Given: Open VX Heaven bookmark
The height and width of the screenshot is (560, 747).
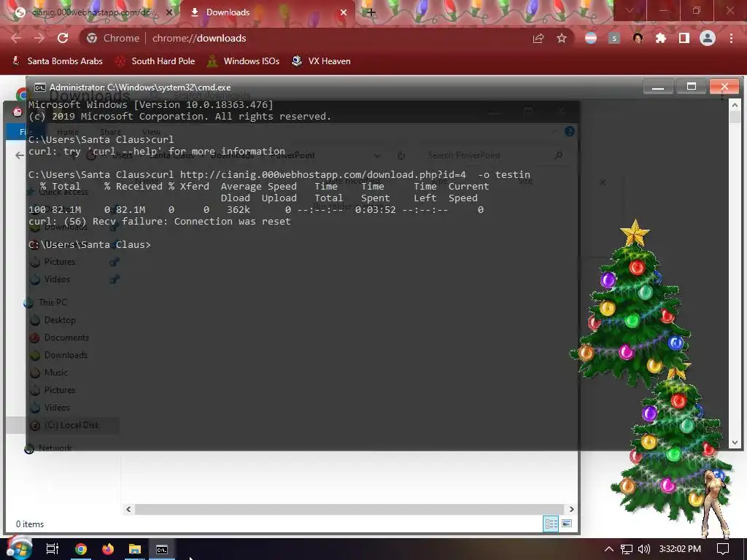Looking at the screenshot, I should [x=321, y=61].
